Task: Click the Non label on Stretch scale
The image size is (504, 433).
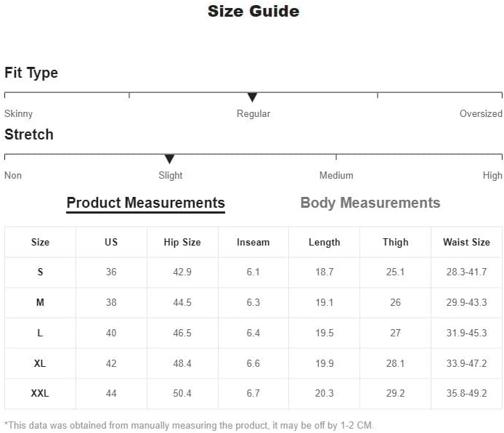Action: [x=13, y=176]
